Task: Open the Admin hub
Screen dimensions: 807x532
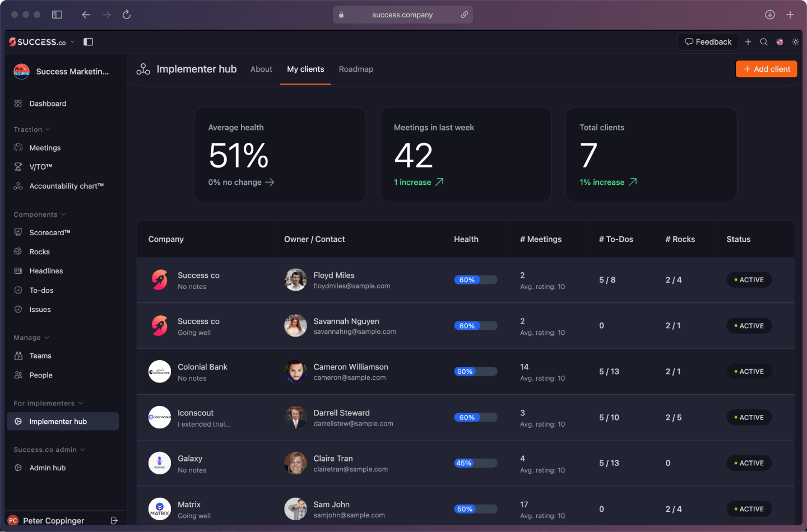Action: (x=47, y=468)
